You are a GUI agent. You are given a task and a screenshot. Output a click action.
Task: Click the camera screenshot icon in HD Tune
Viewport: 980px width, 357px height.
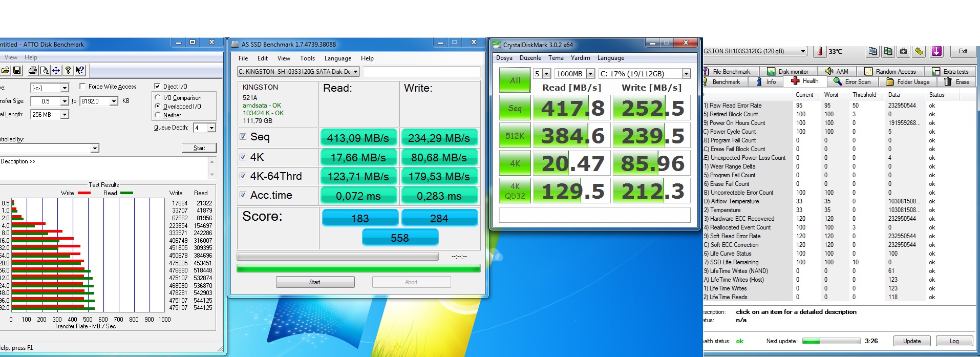pyautogui.click(x=904, y=51)
